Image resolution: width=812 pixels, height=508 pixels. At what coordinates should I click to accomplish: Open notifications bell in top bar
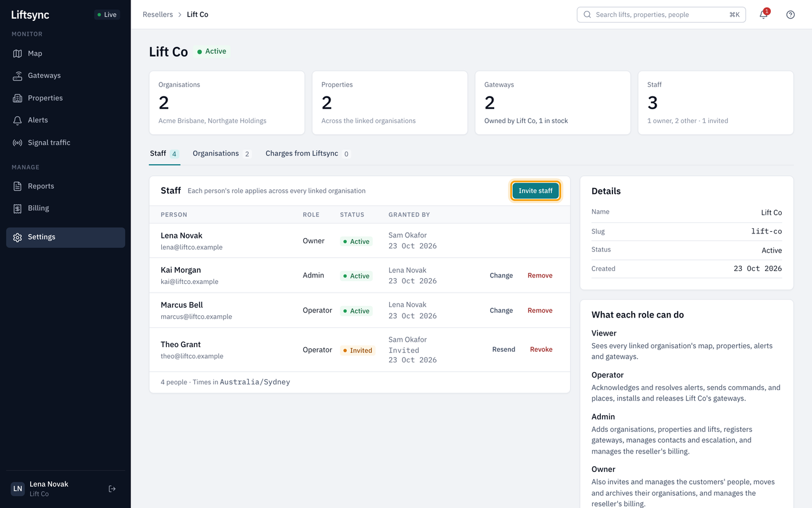(x=763, y=15)
